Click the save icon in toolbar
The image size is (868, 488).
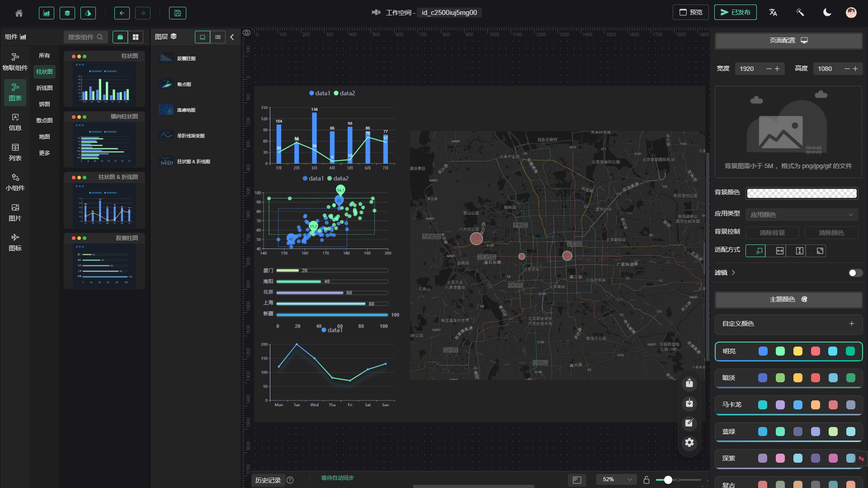[177, 13]
